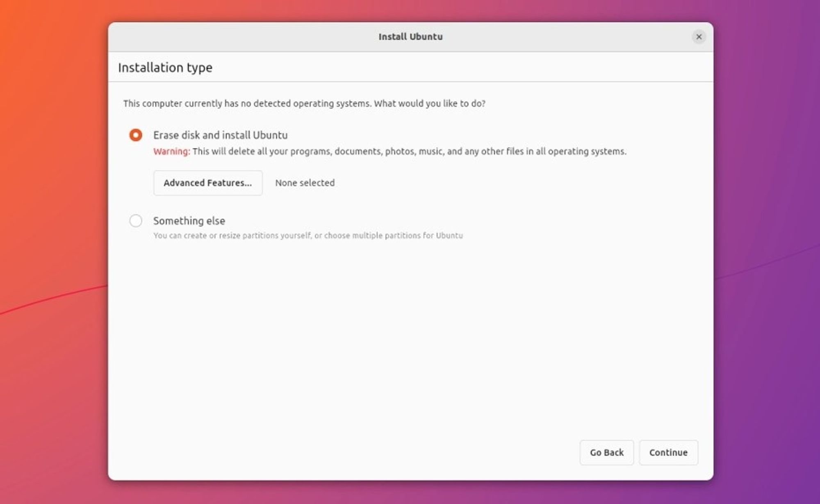This screenshot has width=820, height=504.
Task: Click the red Warning text
Action: coord(171,151)
